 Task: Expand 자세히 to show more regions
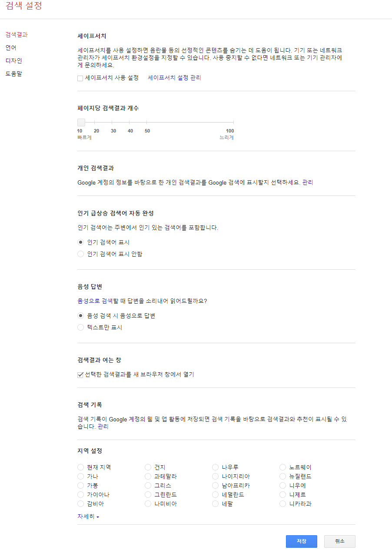86,517
